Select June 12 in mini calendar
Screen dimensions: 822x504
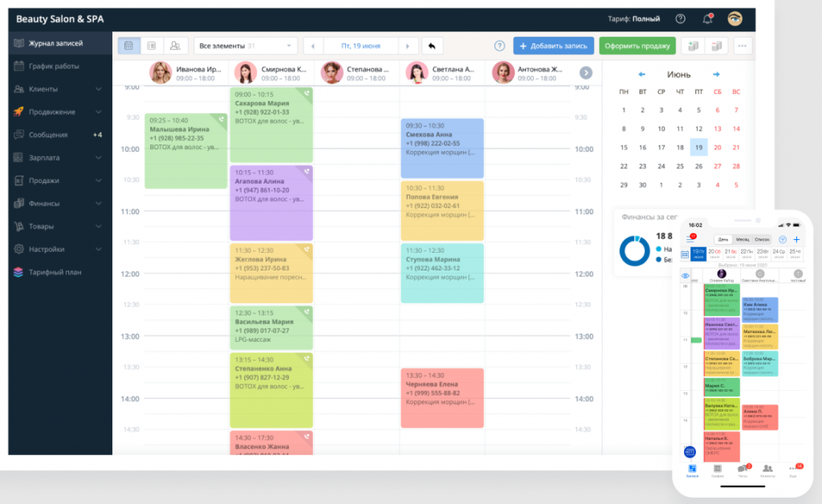699,129
